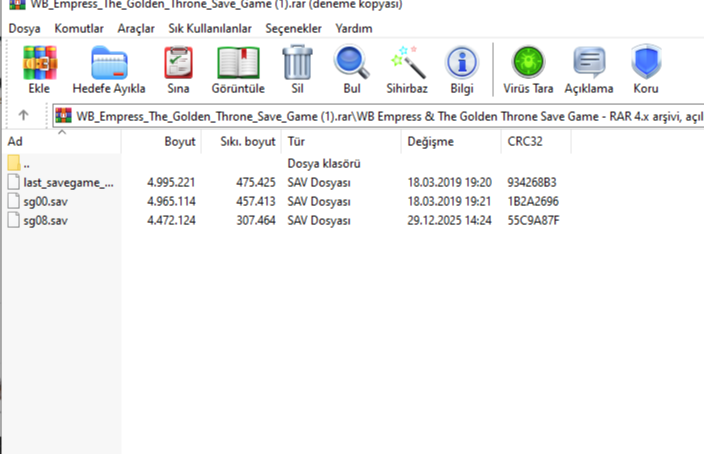Image resolution: width=704 pixels, height=454 pixels.
Task: Click packed size 307.464
Action: 255,220
